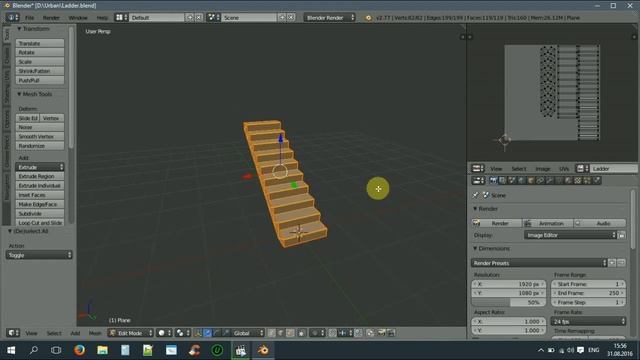The image size is (640, 360).
Task: Click the Extrude Region button
Action: pos(40,176)
